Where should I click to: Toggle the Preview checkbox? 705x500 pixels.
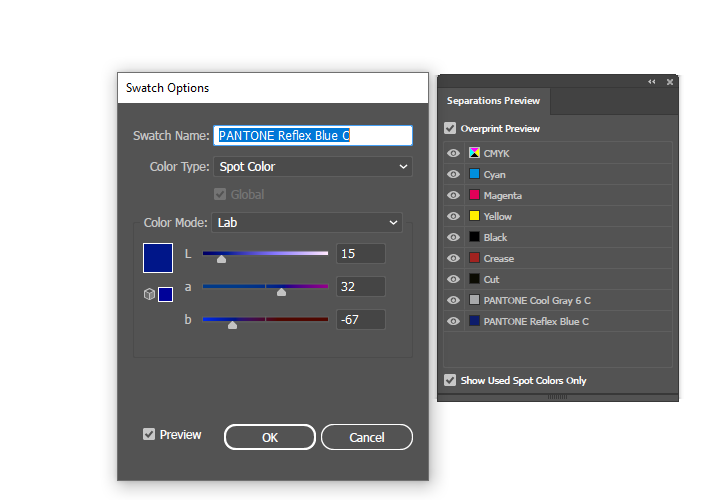coord(149,434)
